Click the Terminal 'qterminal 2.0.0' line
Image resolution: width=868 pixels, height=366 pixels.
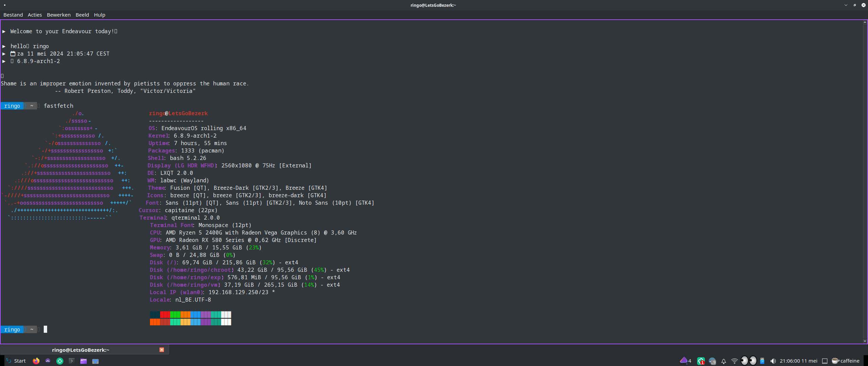pyautogui.click(x=180, y=218)
